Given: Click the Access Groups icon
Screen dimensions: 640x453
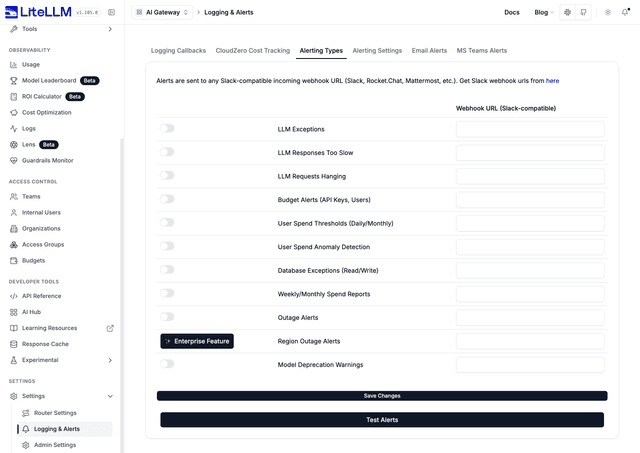Looking at the screenshot, I should (x=13, y=244).
